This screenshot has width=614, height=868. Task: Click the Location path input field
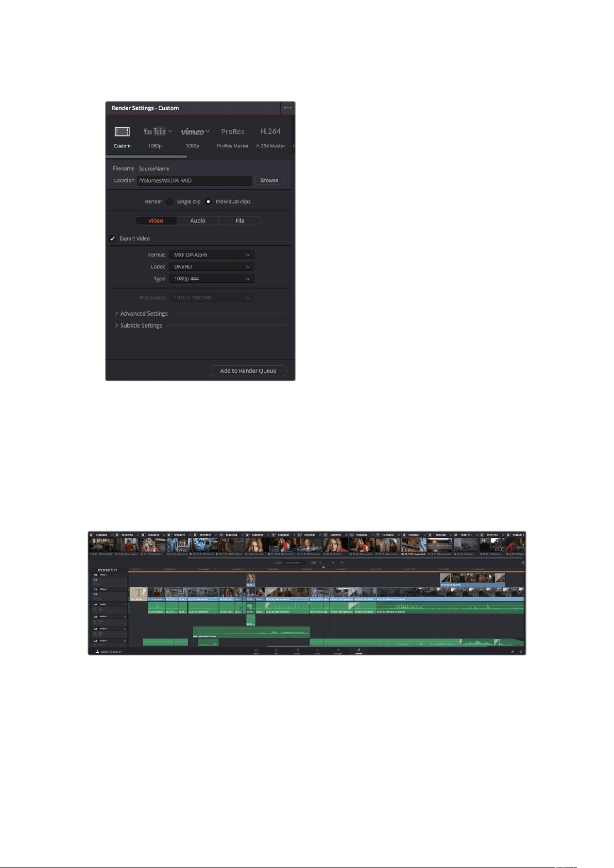click(x=194, y=180)
